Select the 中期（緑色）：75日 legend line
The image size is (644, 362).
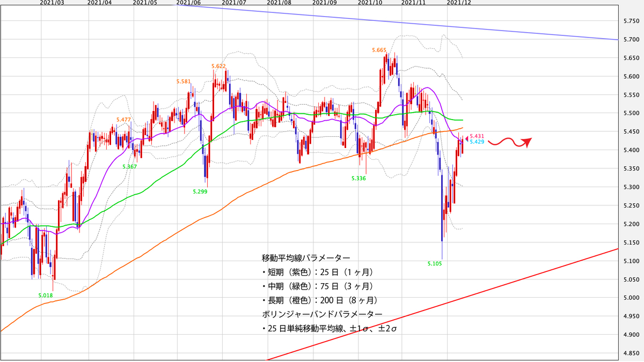[x=317, y=286]
